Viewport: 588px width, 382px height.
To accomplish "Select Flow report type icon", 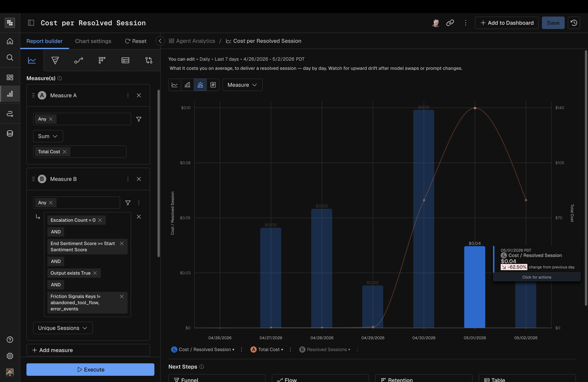I will click(x=79, y=60).
